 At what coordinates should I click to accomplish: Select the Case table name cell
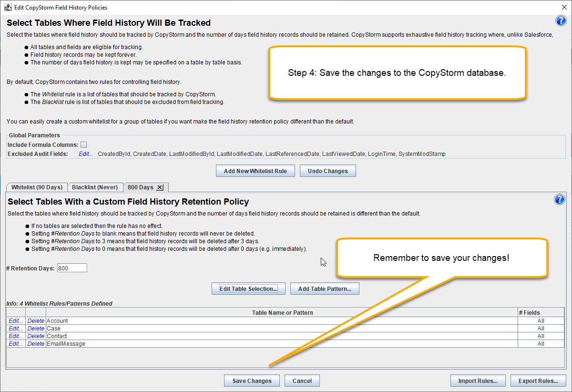282,329
